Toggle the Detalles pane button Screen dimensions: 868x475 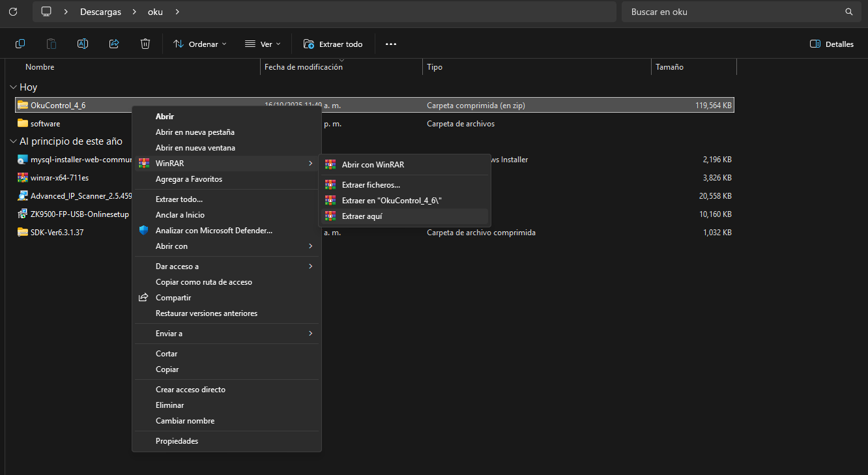pos(832,44)
